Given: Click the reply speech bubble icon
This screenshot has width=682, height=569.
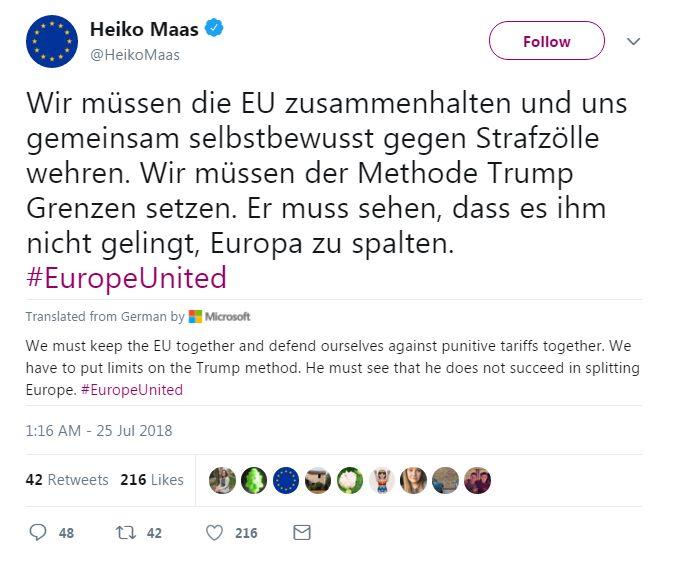Looking at the screenshot, I should 38,532.
